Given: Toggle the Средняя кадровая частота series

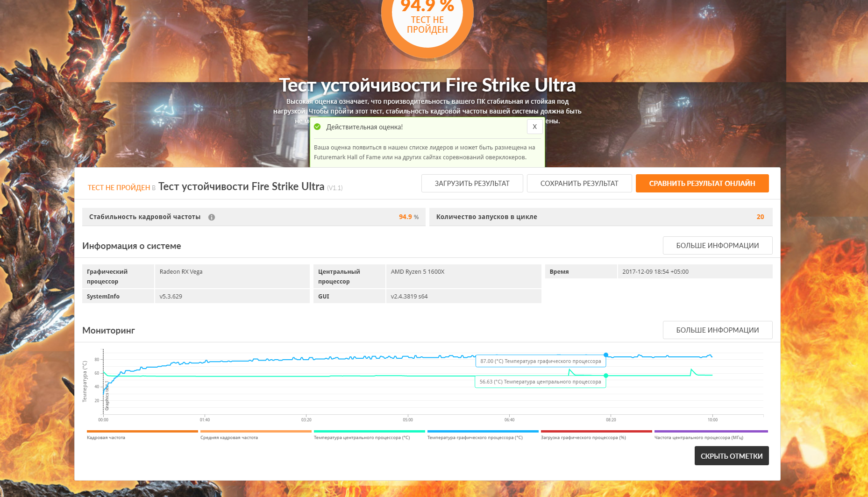Looking at the screenshot, I should coord(256,435).
